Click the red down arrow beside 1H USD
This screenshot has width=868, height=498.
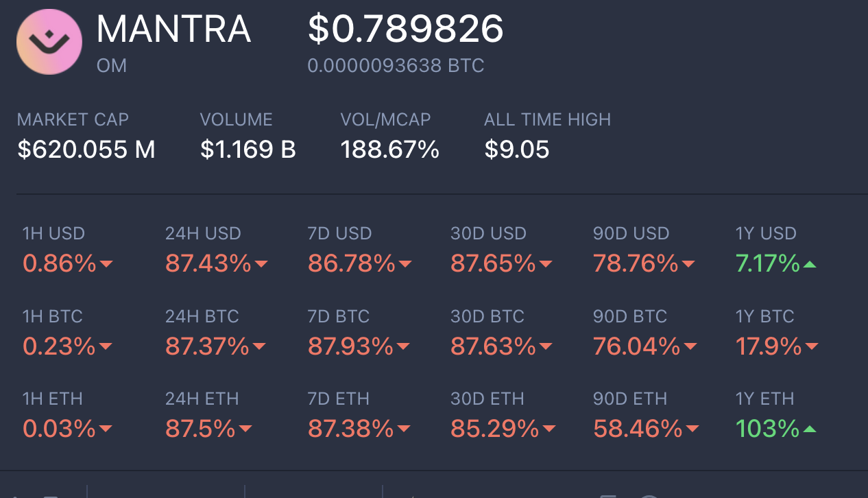pyautogui.click(x=106, y=264)
